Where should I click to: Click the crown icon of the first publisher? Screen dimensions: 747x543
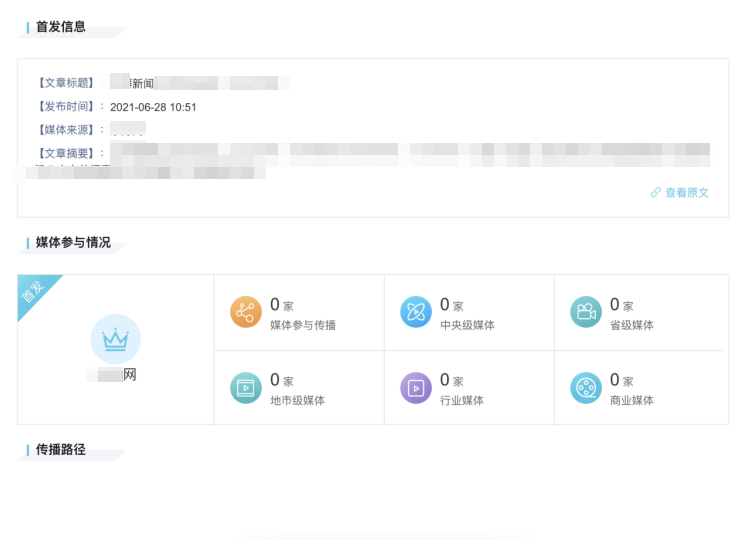pos(116,339)
